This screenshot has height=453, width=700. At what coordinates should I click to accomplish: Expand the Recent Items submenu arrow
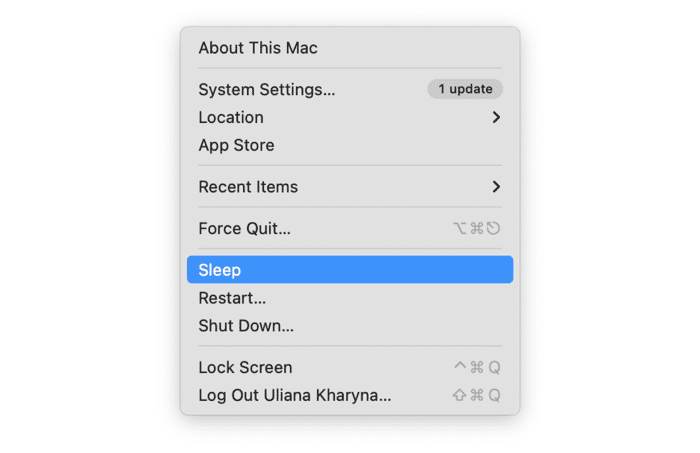(496, 187)
